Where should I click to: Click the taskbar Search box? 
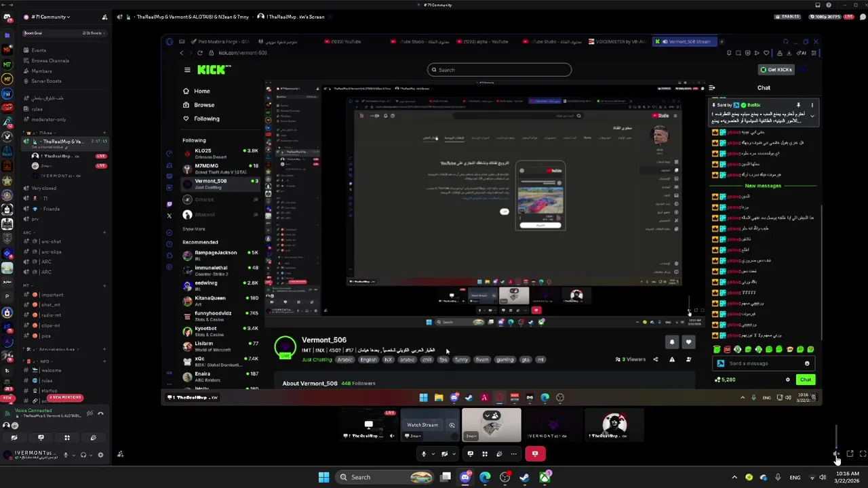385,477
